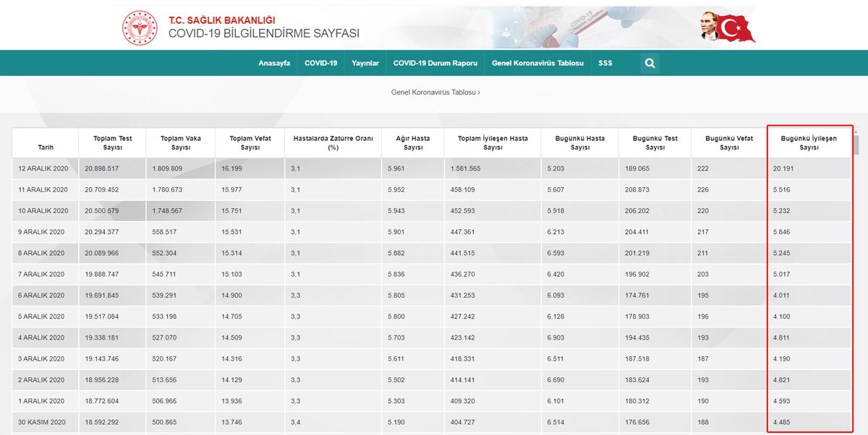Click the search magnifier icon in navbar

pyautogui.click(x=650, y=64)
